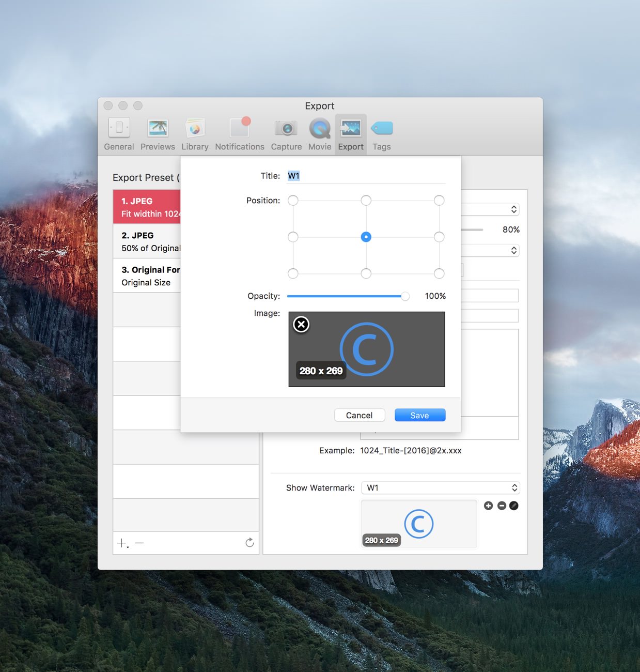Click the example filename 1024_Title-[2016]@2x.xxx
Screen dimensions: 640x672
tap(411, 451)
